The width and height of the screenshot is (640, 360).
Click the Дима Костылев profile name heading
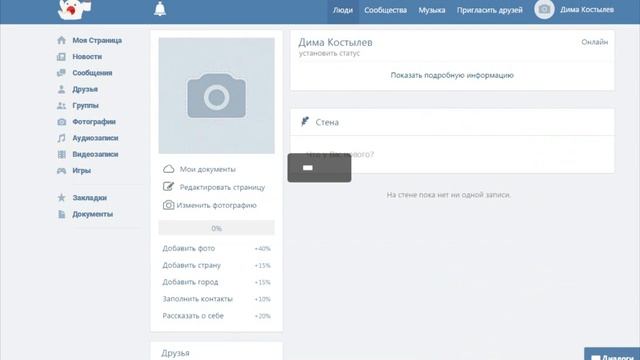[x=335, y=42]
